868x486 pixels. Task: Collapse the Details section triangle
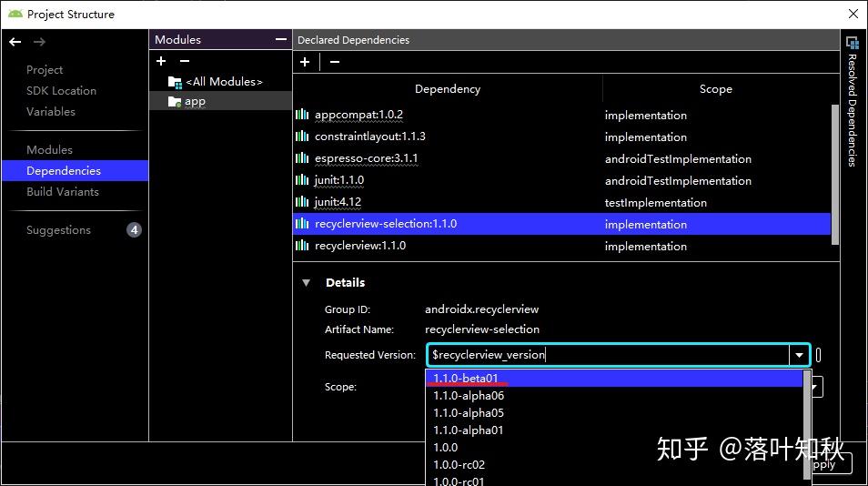click(306, 283)
